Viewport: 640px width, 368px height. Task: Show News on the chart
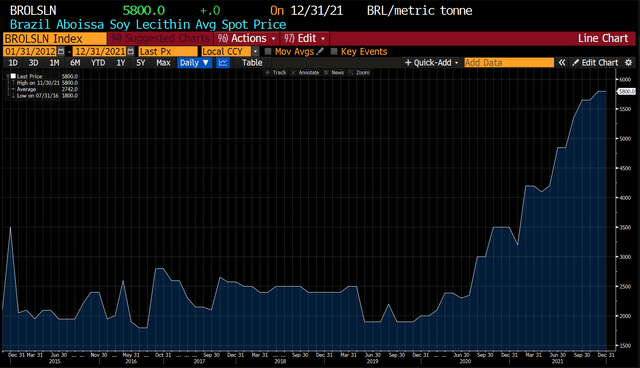pos(334,73)
